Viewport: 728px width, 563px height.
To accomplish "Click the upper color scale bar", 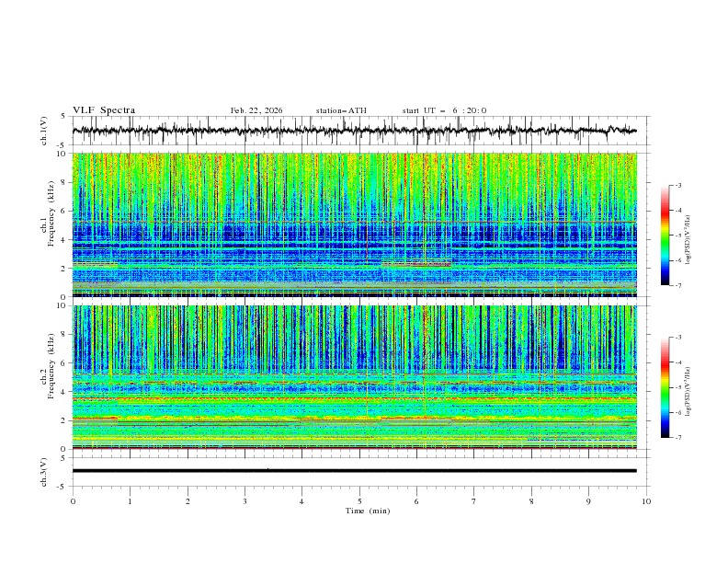I will click(x=665, y=236).
